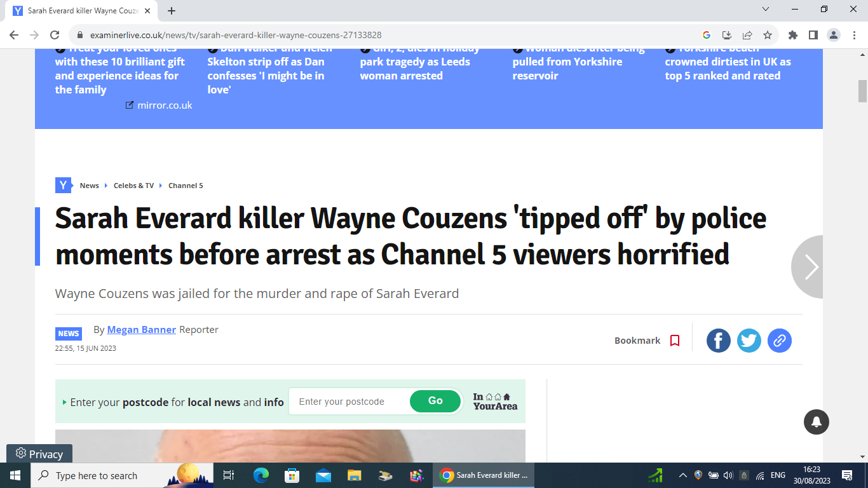Open Chrome three-dot menu
The height and width of the screenshot is (488, 868).
tap(854, 35)
